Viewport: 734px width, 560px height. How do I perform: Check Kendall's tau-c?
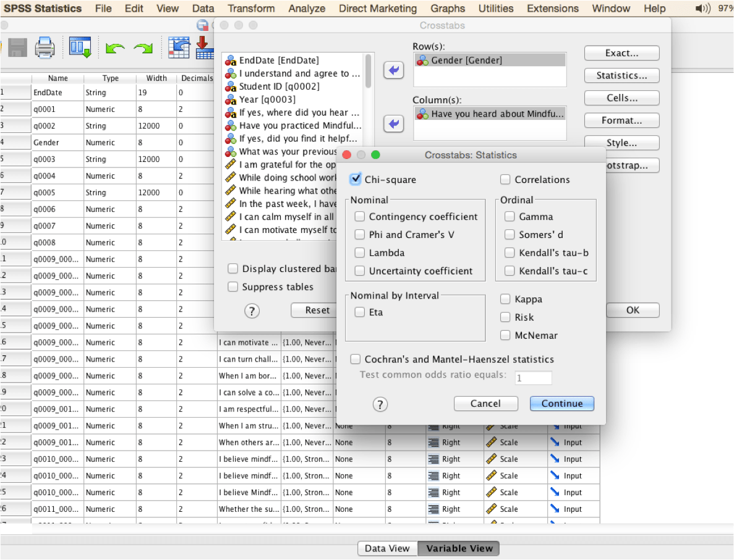pyautogui.click(x=510, y=271)
